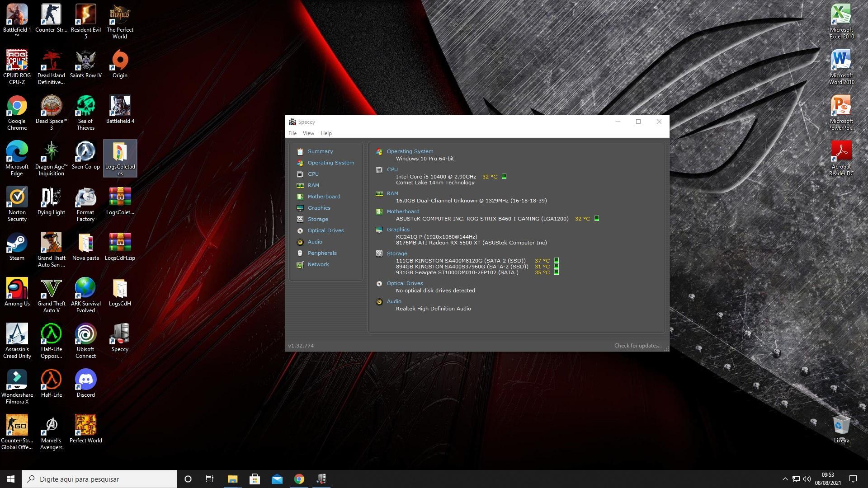Screen dimensions: 868x488
Task: Click the motherboard temperature green indicator
Action: tap(596, 219)
